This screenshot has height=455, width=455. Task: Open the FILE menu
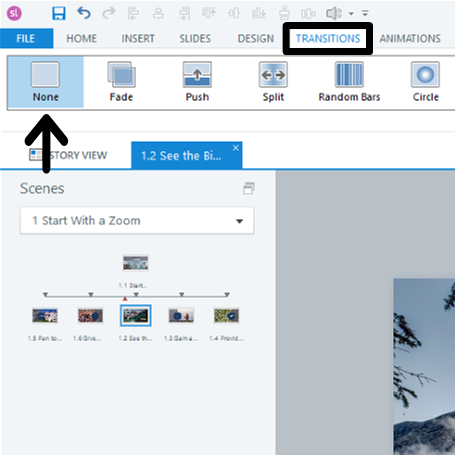pos(26,39)
